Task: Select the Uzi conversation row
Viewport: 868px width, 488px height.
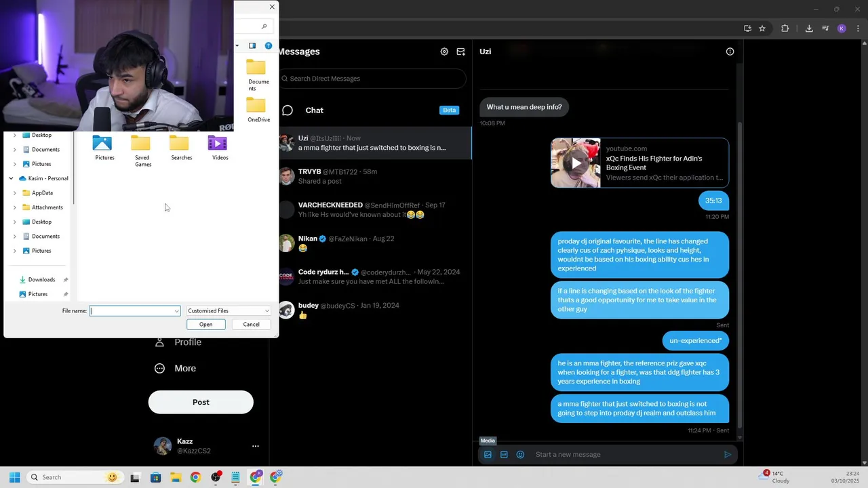Action: point(374,143)
